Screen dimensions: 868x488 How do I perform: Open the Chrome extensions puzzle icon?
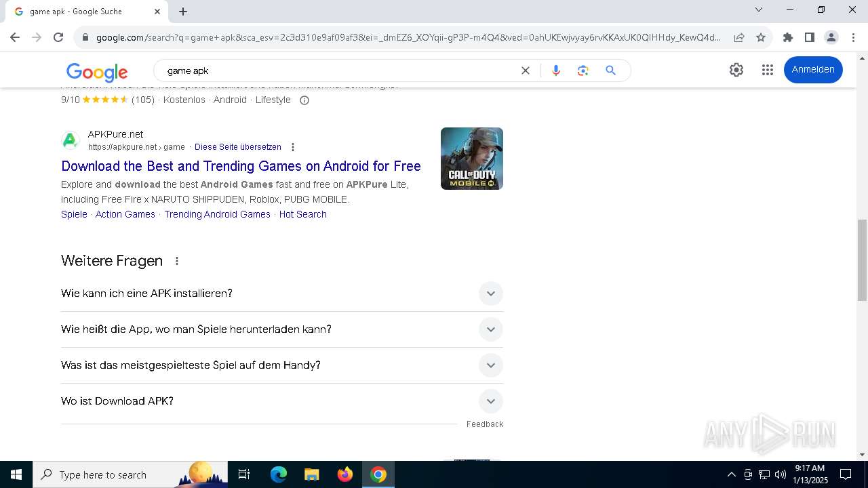787,37
